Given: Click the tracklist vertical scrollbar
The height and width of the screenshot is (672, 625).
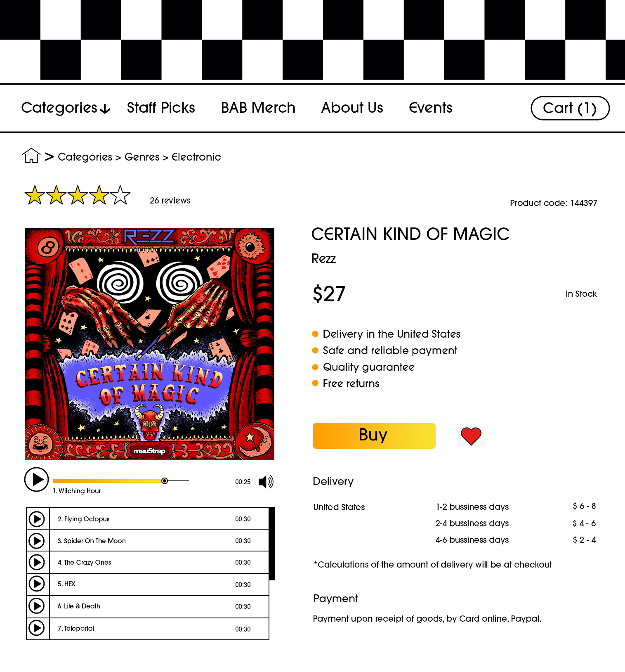Looking at the screenshot, I should 272,544.
